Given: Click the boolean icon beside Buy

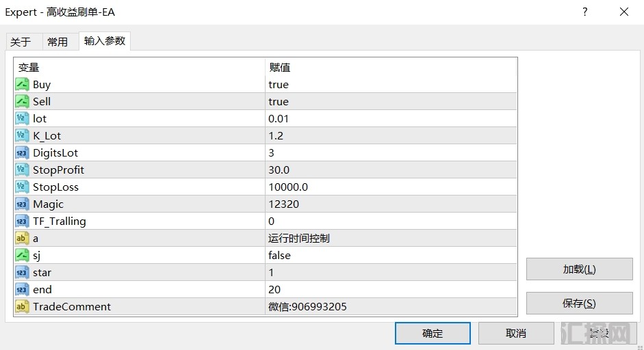Looking at the screenshot, I should 22,85.
